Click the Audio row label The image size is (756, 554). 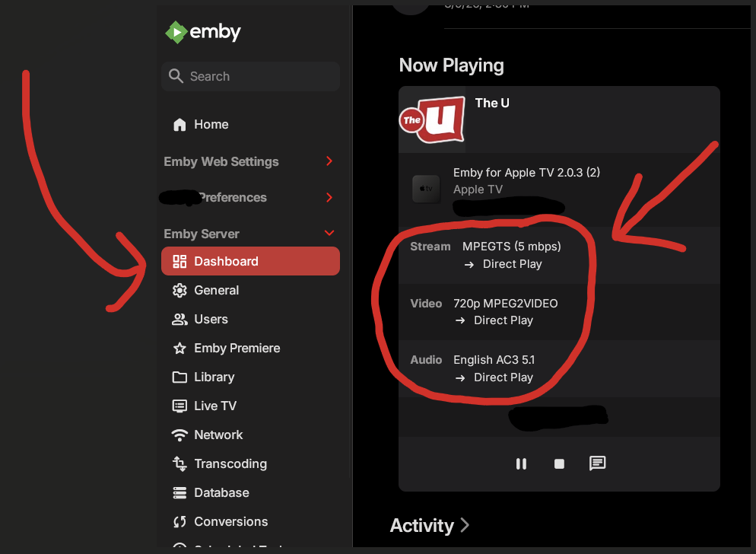pyautogui.click(x=426, y=360)
